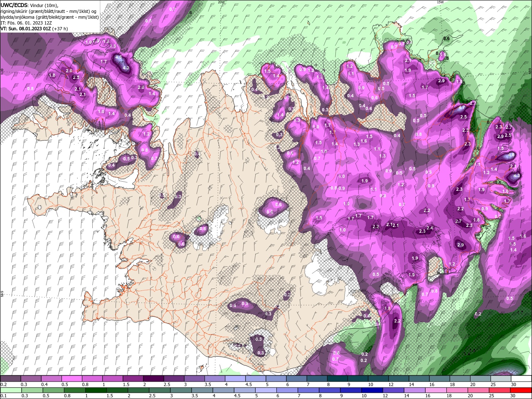Pick the light lavender snow-scale swatch labeled 4

[235, 379]
